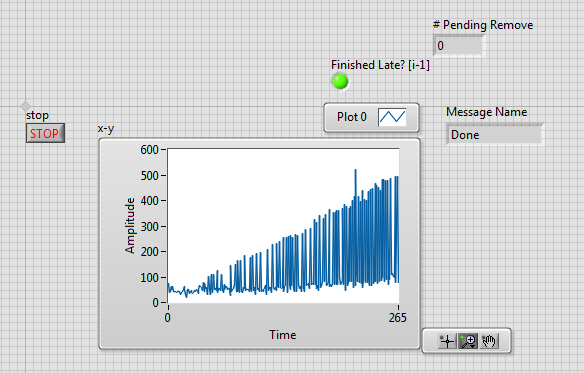The height and width of the screenshot is (373, 584).
Task: Select the Plot 0 legend label
Action: click(352, 117)
